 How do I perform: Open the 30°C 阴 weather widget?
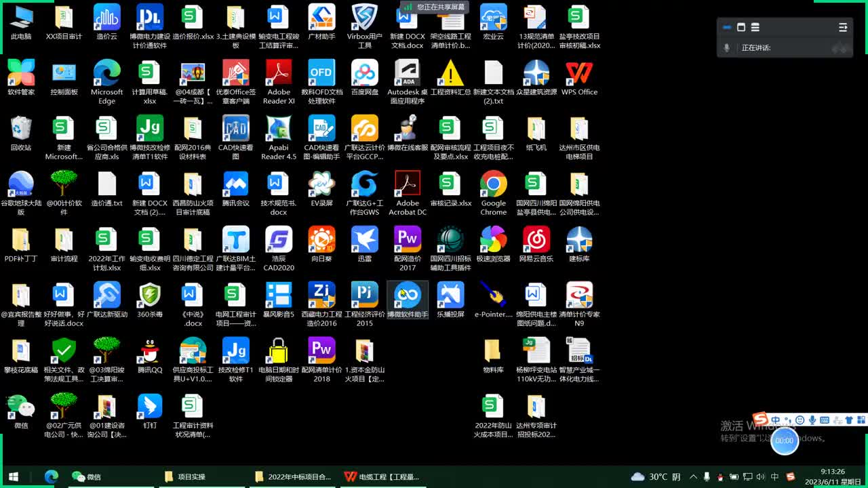656,476
